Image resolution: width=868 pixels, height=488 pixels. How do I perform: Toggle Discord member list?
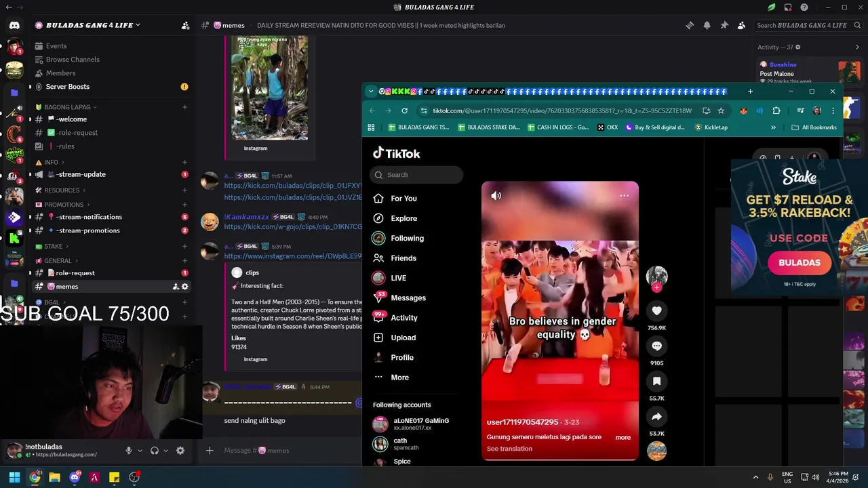coord(741,25)
